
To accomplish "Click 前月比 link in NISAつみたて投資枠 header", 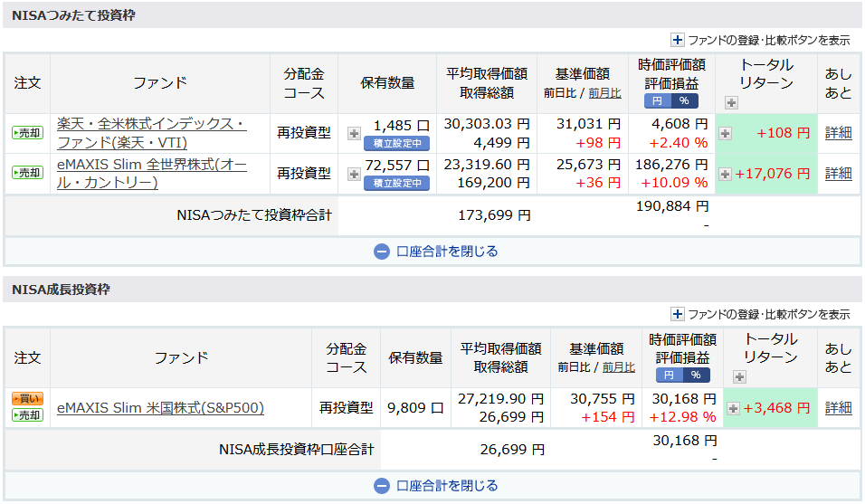I will [x=605, y=93].
